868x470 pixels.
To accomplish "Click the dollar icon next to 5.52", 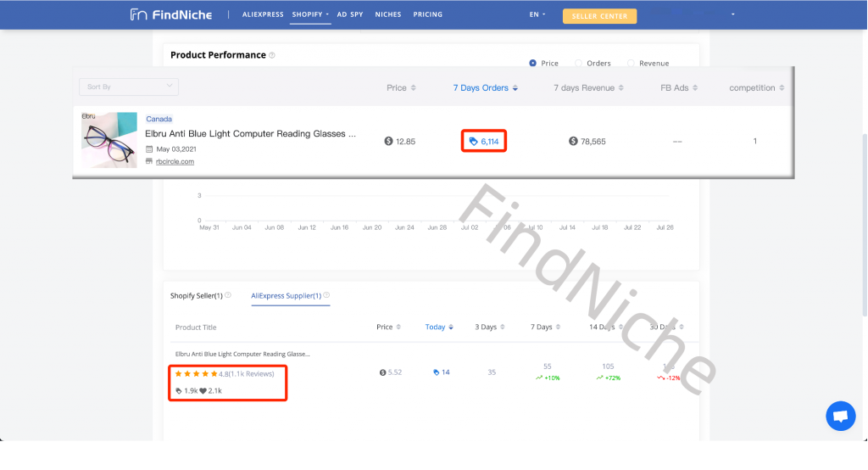I will (382, 372).
